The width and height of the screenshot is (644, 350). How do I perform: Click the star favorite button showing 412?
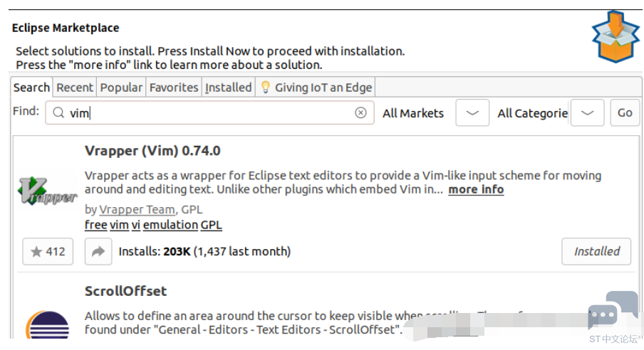pyautogui.click(x=48, y=251)
